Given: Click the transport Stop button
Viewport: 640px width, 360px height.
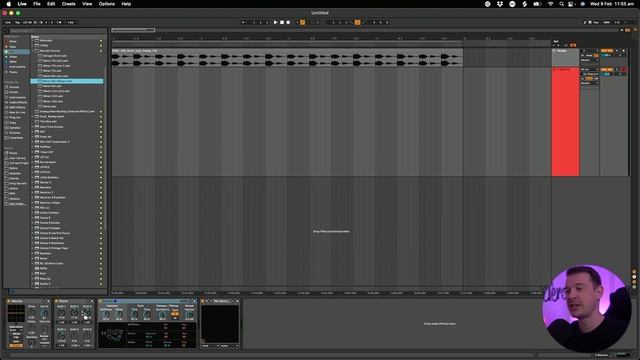Looking at the screenshot, I should click(282, 22).
